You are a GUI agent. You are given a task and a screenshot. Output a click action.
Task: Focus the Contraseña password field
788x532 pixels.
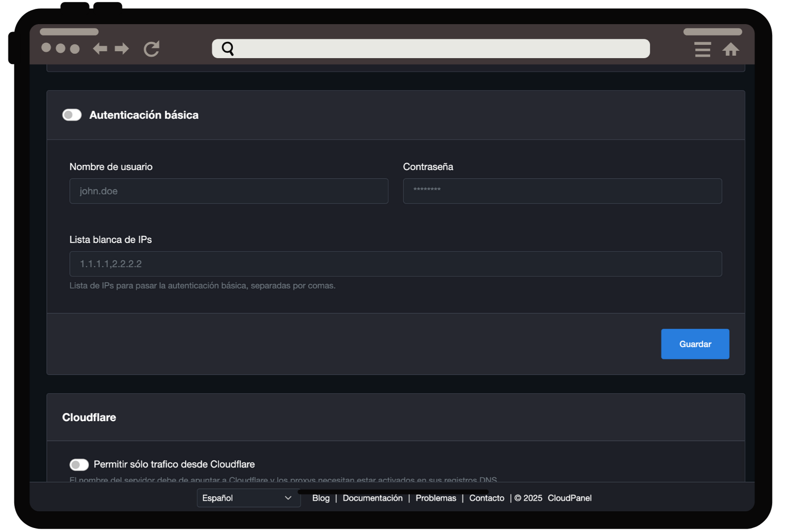pyautogui.click(x=562, y=191)
